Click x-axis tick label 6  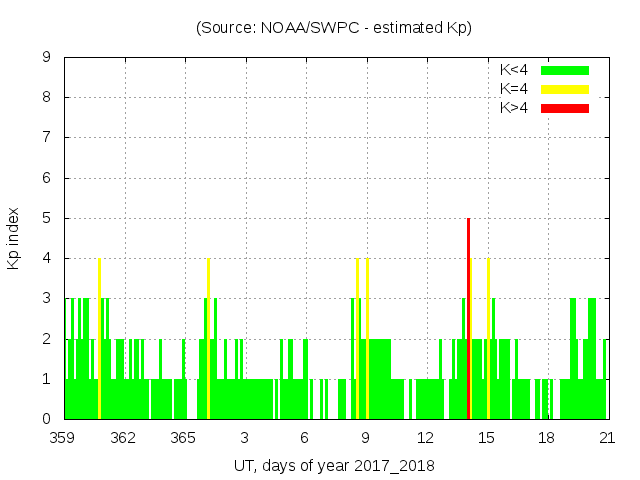click(x=305, y=438)
